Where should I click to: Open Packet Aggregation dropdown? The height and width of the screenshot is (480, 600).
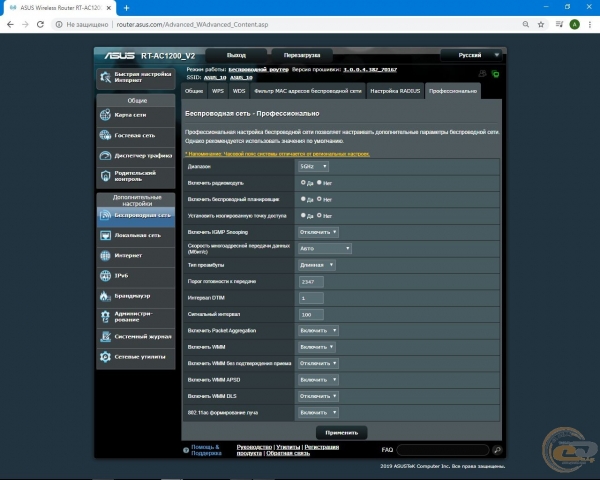coord(318,330)
